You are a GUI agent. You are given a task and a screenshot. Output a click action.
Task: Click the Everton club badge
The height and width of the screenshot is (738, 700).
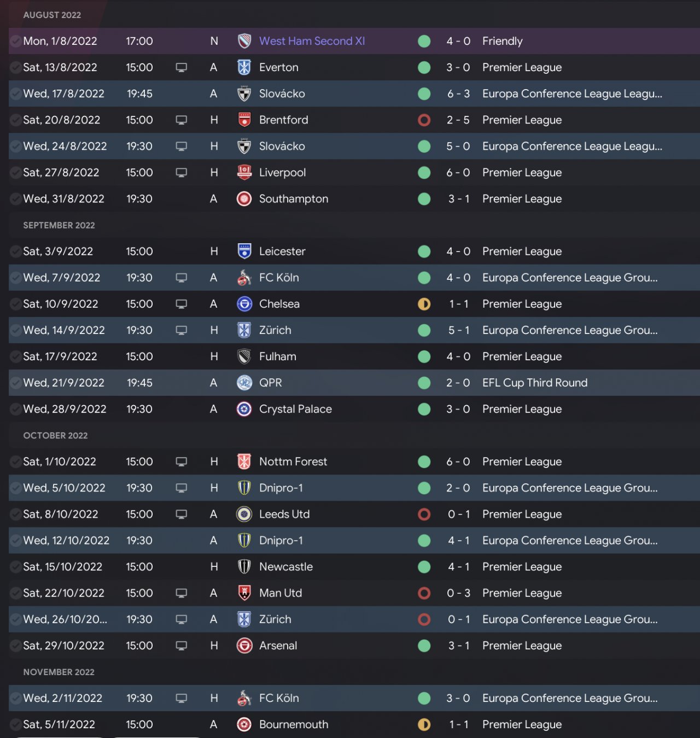pyautogui.click(x=244, y=67)
